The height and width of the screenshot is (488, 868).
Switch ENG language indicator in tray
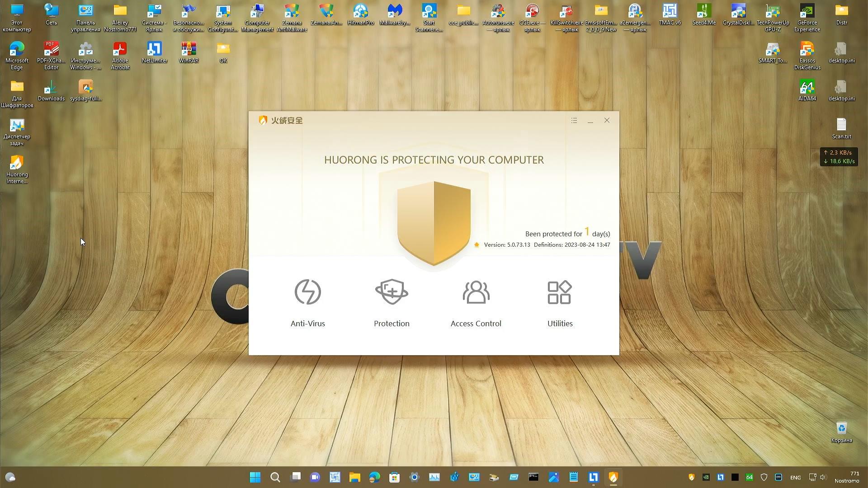pos(795,478)
